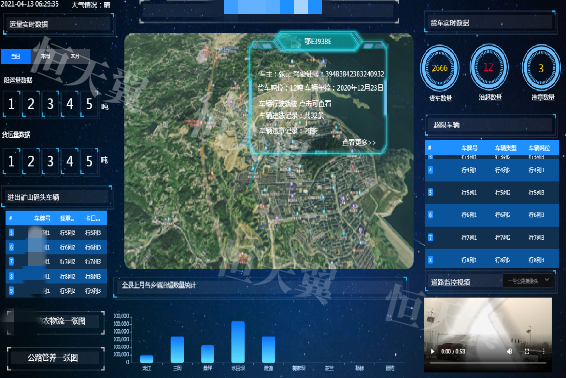The height and width of the screenshot is (378, 567).
Task: Click the popup title plate 鄂E3938E
Action: [x=317, y=42]
